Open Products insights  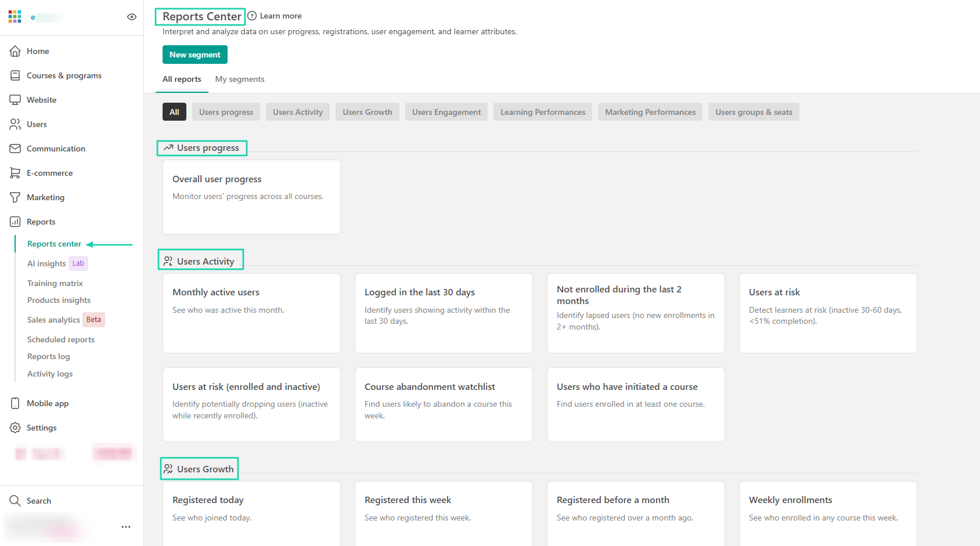point(59,300)
